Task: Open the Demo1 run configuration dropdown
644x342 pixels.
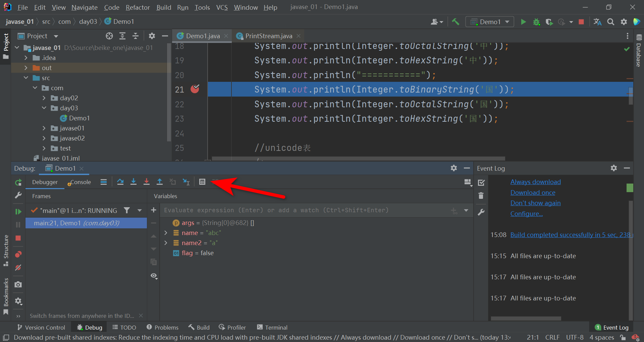Action: click(490, 22)
